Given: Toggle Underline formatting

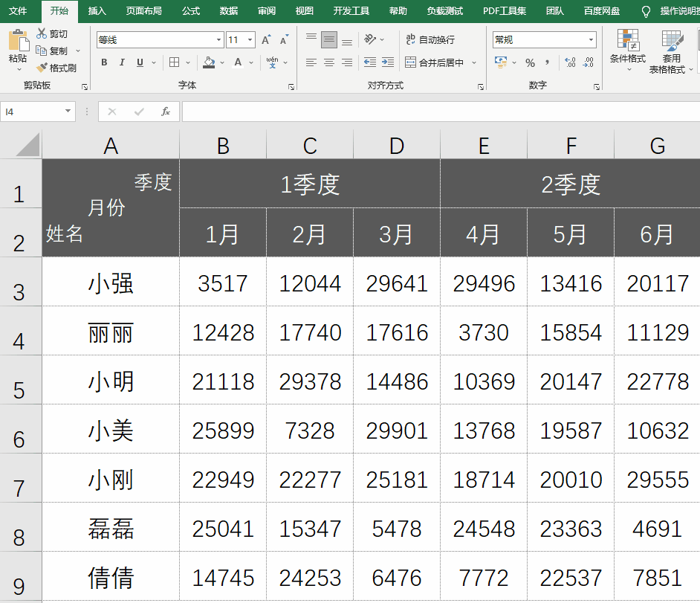Looking at the screenshot, I should 140,62.
